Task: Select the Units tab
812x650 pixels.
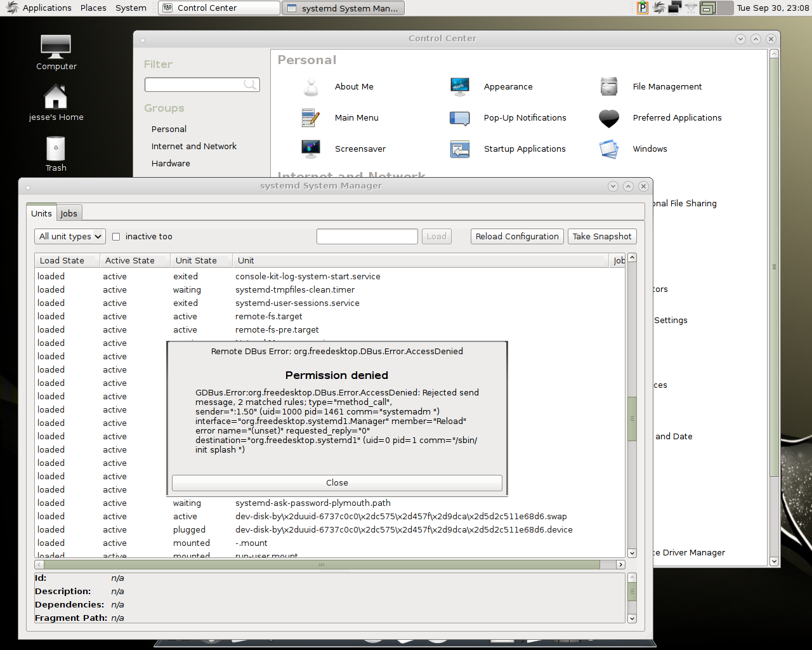Action: coord(42,213)
